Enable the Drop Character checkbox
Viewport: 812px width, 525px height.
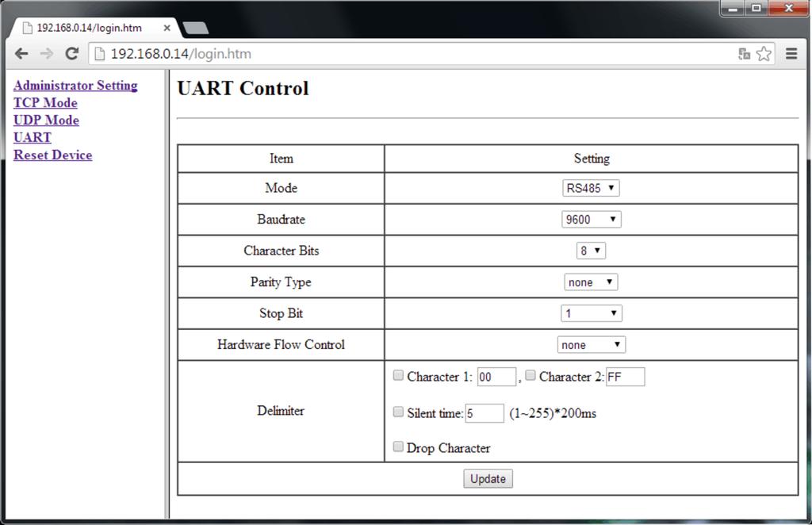(398, 446)
